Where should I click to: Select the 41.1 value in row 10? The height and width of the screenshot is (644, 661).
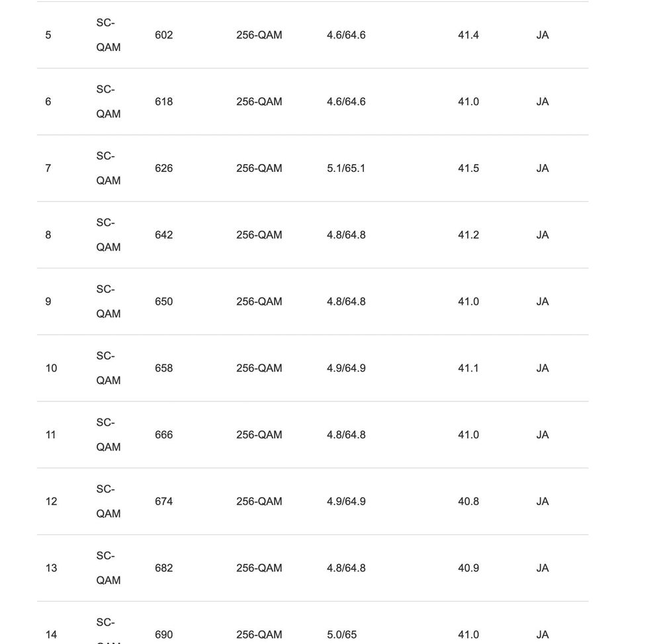tap(468, 368)
